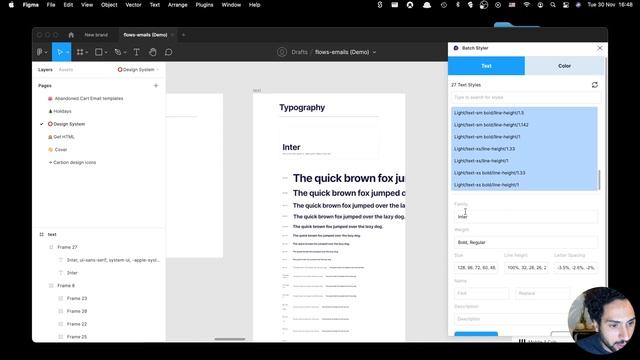This screenshot has height=360, width=640.
Task: Select the Text tool
Action: (136, 52)
